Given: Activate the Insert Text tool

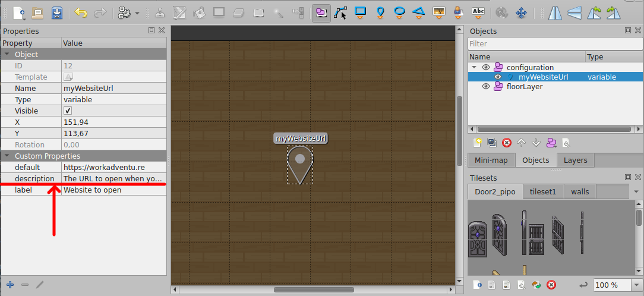Looking at the screenshot, I should coord(478,12).
